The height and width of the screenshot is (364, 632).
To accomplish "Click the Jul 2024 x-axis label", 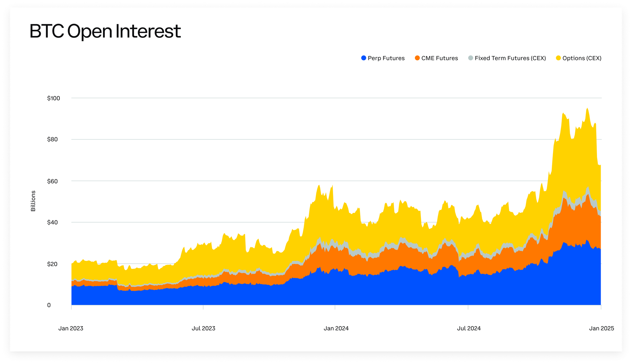I will coord(469,328).
